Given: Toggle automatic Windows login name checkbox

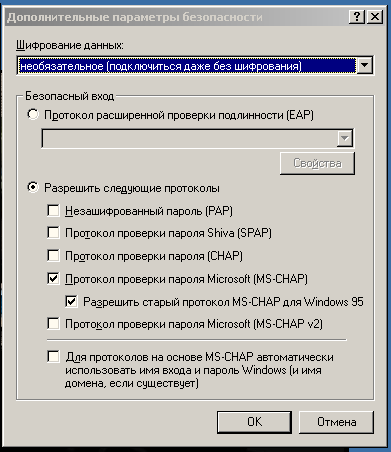Looking at the screenshot, I should [x=53, y=356].
